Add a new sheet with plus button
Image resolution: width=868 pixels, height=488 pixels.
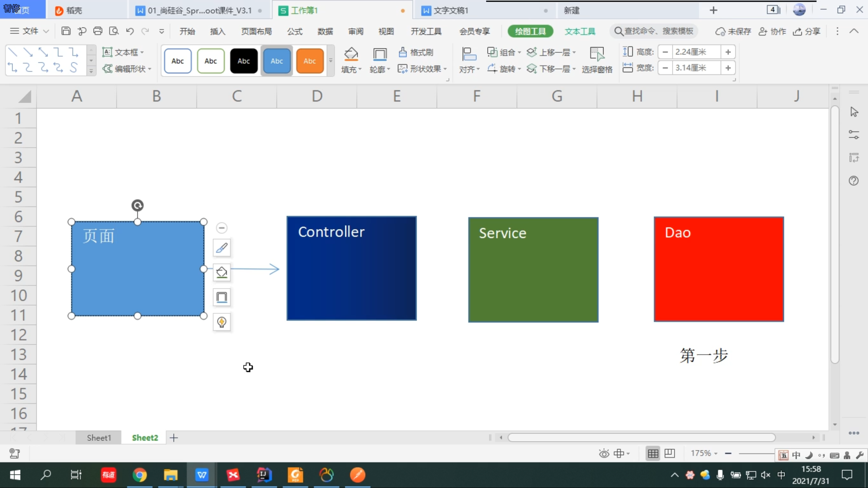tap(174, 438)
